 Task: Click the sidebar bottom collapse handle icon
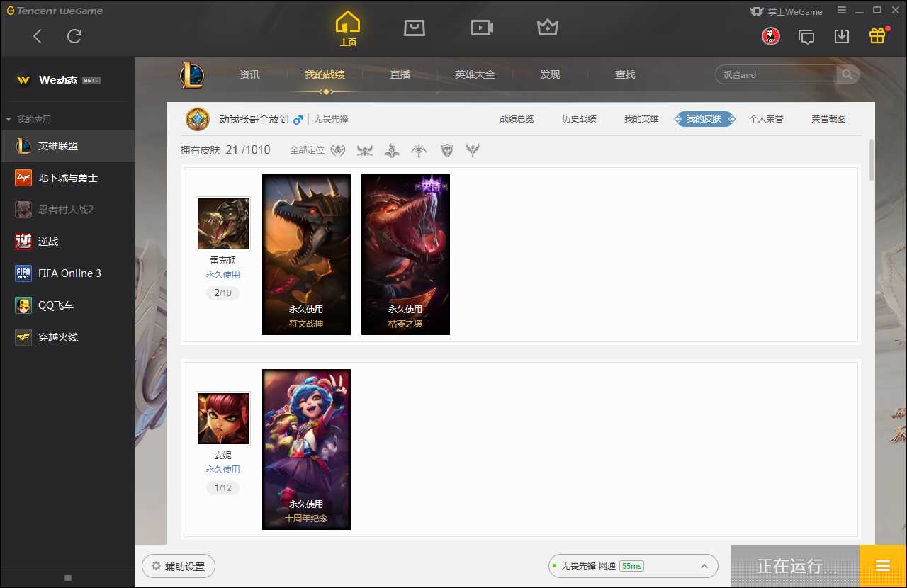[x=67, y=579]
